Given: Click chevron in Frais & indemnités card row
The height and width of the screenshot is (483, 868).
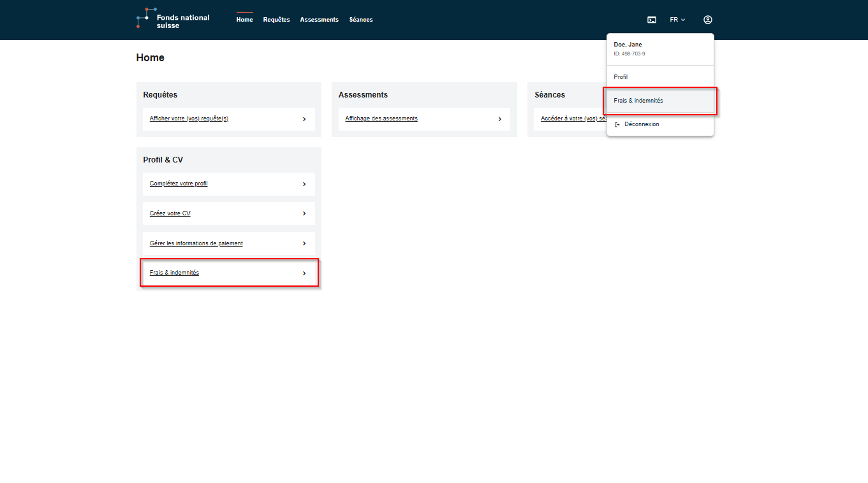Looking at the screenshot, I should (304, 273).
